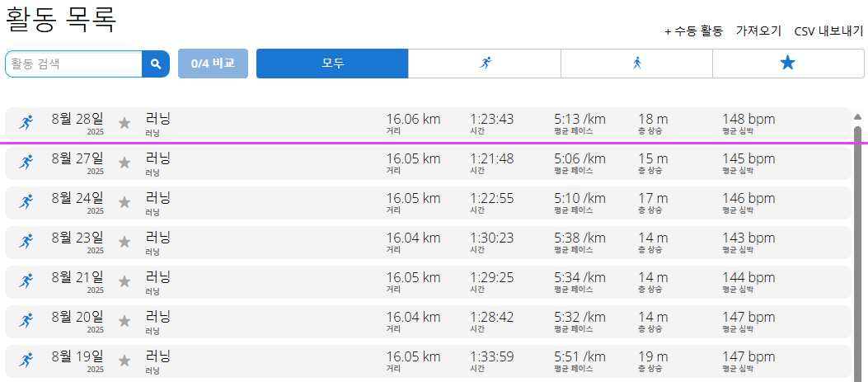Click the 5:34 /km pace value
This screenshot has width=868, height=382.
click(580, 278)
